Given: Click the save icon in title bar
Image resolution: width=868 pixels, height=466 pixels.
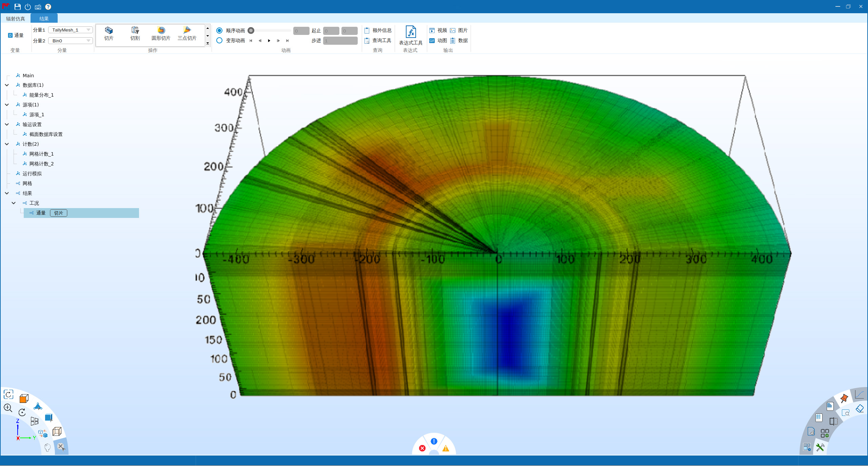Looking at the screenshot, I should (18, 7).
